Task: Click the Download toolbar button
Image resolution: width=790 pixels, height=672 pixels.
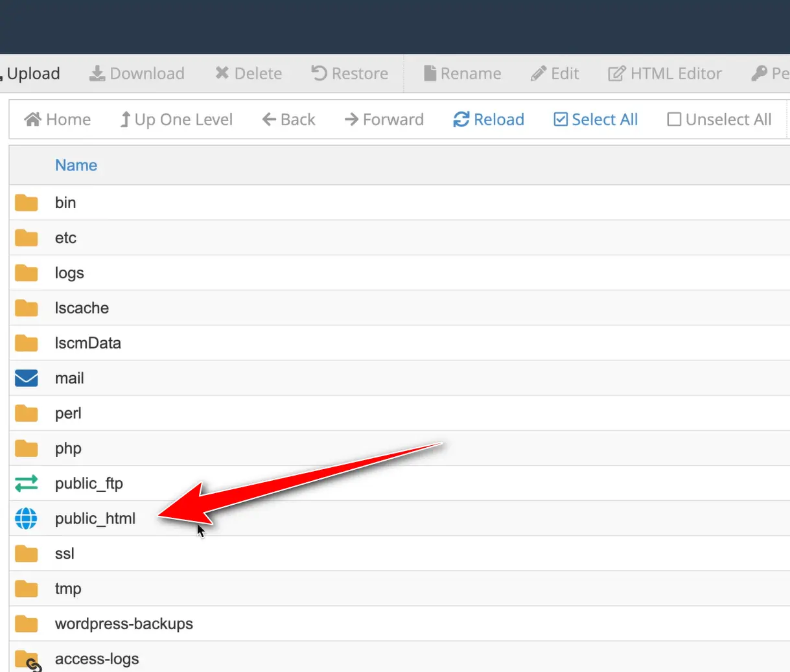Action: point(137,74)
